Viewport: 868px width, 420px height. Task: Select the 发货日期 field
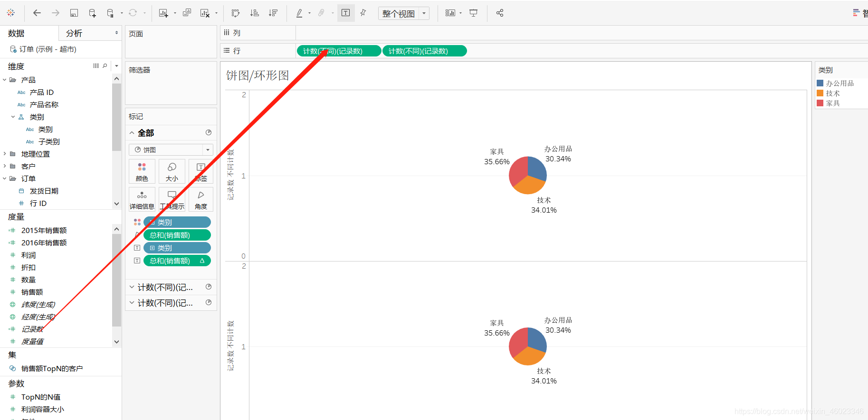coord(44,191)
